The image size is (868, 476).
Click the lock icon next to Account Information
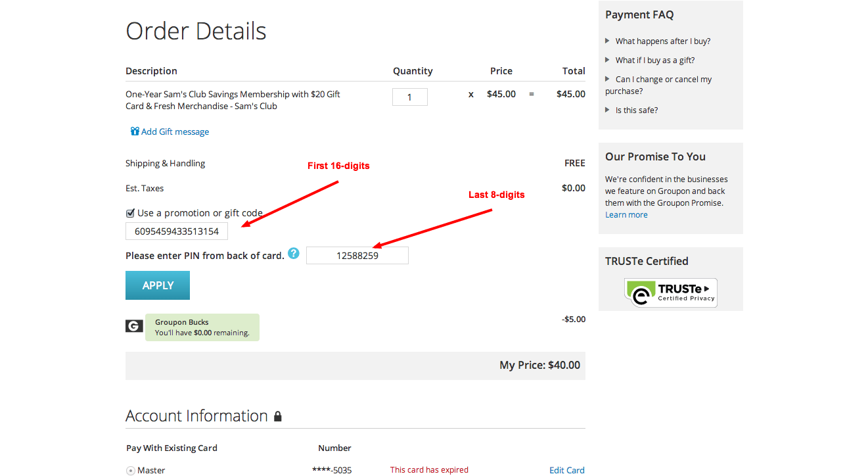(x=277, y=416)
